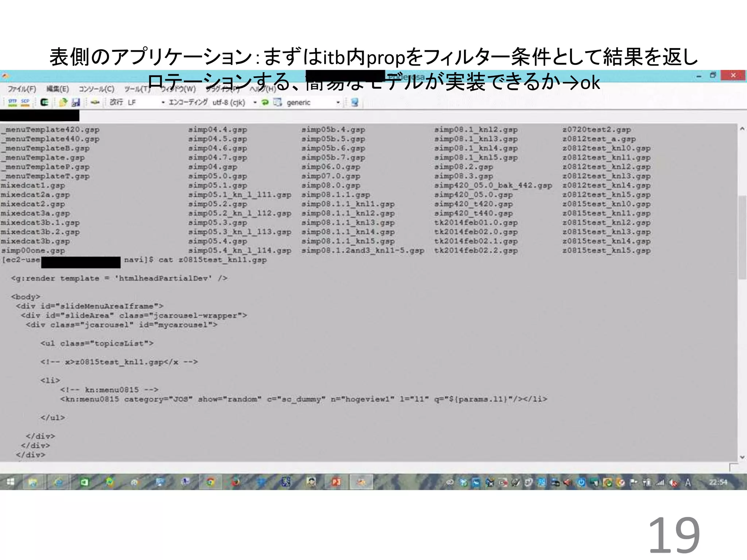Click file name tk2014feb02.2.gsp
The image size is (747, 560).
[476, 250]
